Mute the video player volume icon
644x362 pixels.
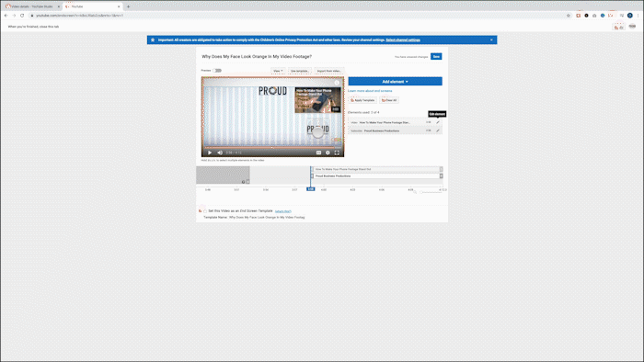tap(220, 153)
